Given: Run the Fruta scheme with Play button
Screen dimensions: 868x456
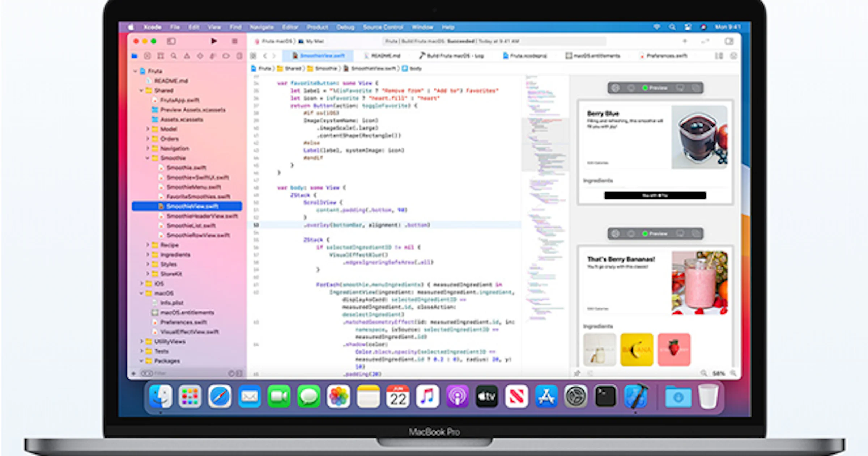Looking at the screenshot, I should point(214,41).
